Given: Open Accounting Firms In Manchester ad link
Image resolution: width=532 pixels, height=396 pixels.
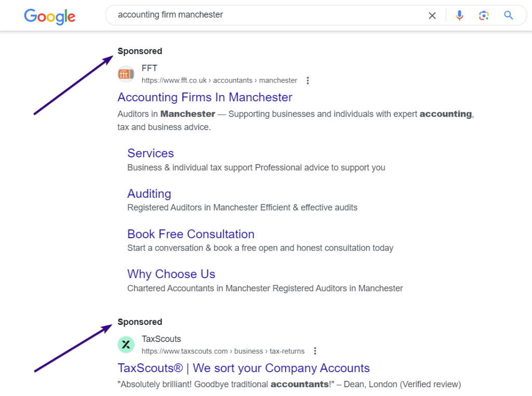Looking at the screenshot, I should [205, 97].
